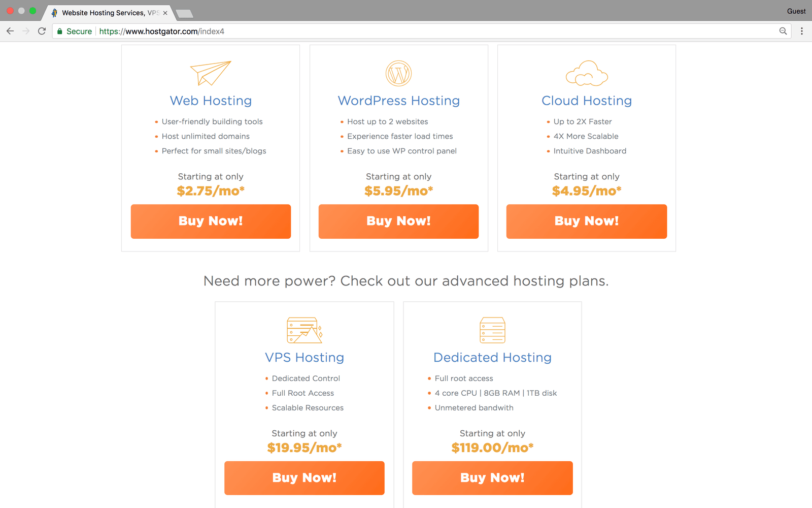Click the Dedicated Hosting server icon
812x508 pixels.
tap(492, 330)
